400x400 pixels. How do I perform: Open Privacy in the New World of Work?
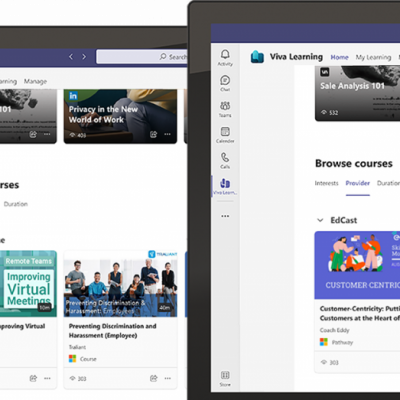pyautogui.click(x=120, y=116)
